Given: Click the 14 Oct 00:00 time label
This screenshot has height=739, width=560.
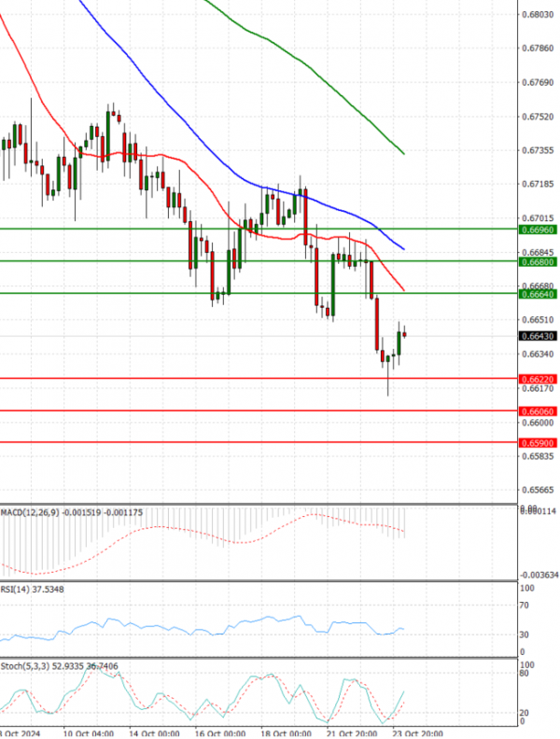Looking at the screenshot, I should [154, 733].
